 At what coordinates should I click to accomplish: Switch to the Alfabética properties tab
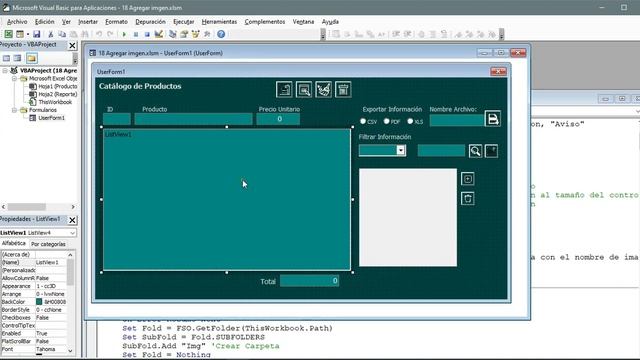(14, 243)
